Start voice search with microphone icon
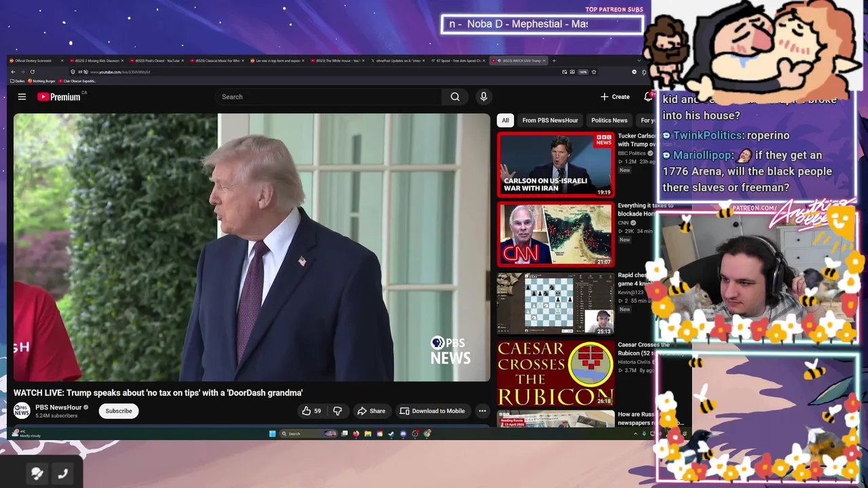Viewport: 868px width, 488px height. click(484, 97)
